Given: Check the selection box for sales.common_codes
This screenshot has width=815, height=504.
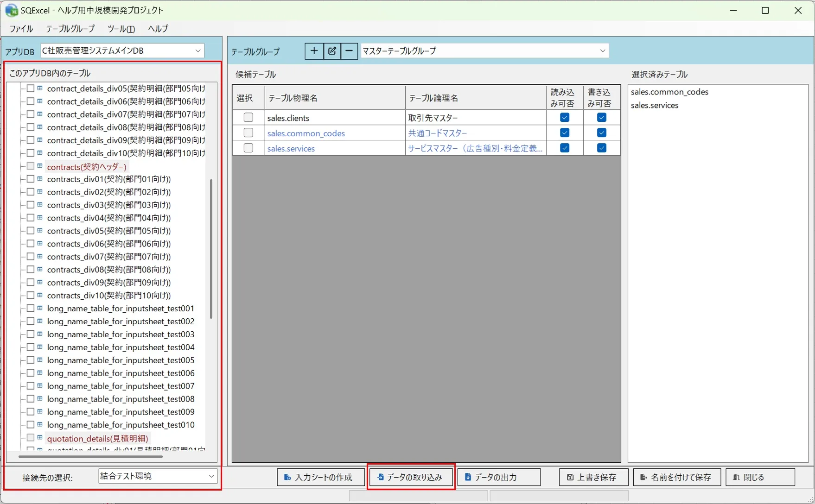Looking at the screenshot, I should [248, 133].
